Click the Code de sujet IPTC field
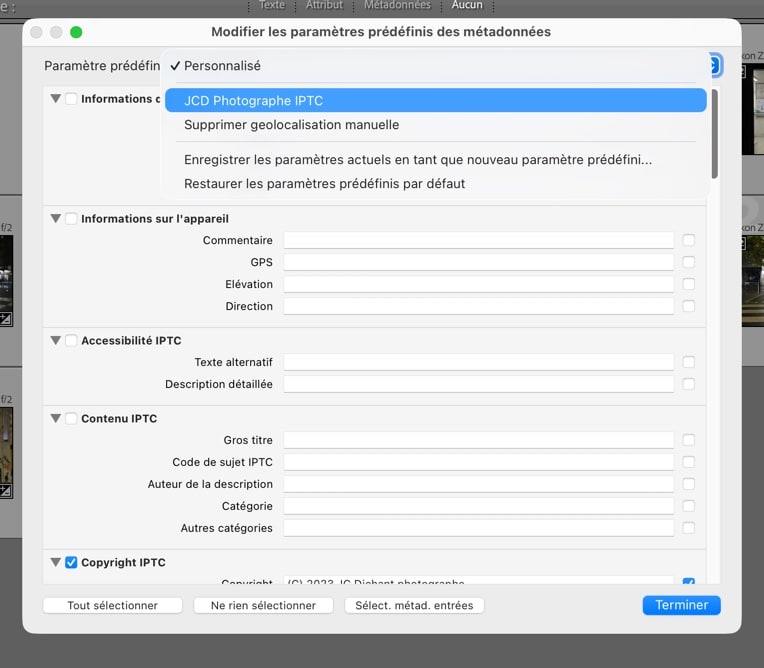Viewport: 764px width, 668px height. click(x=478, y=462)
